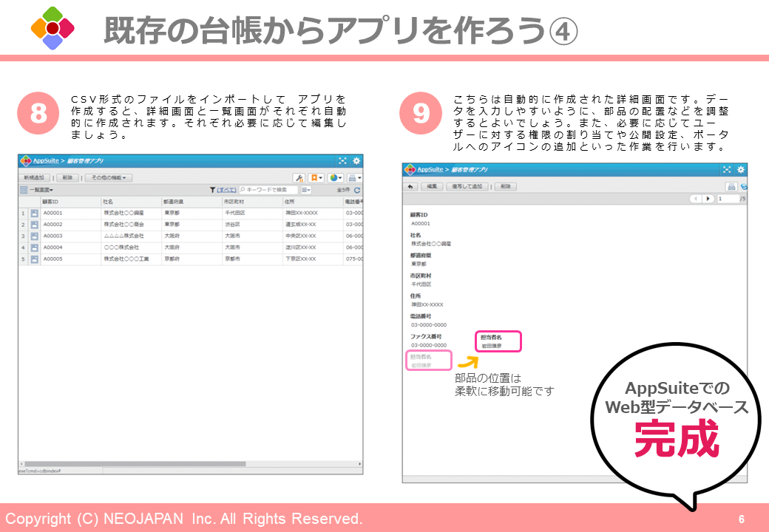This screenshot has height=532, width=769.
Task: Click the (すべて) filter link
Action: tap(226, 190)
